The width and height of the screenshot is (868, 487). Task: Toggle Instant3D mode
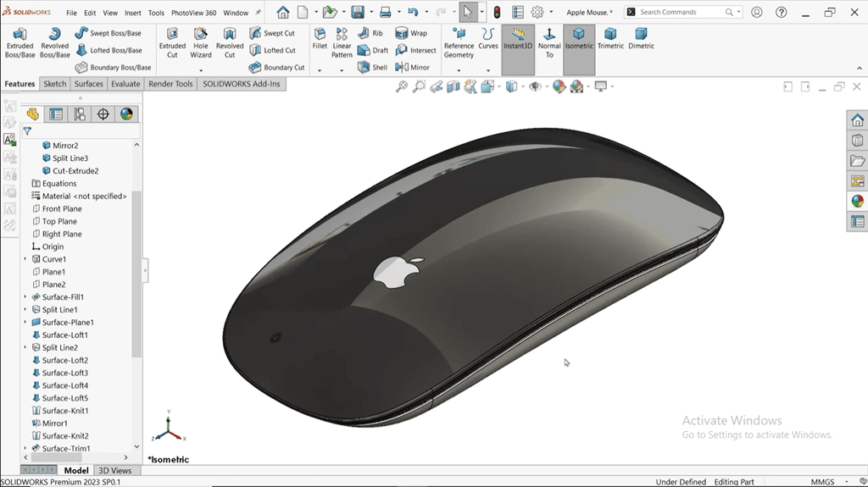(518, 49)
